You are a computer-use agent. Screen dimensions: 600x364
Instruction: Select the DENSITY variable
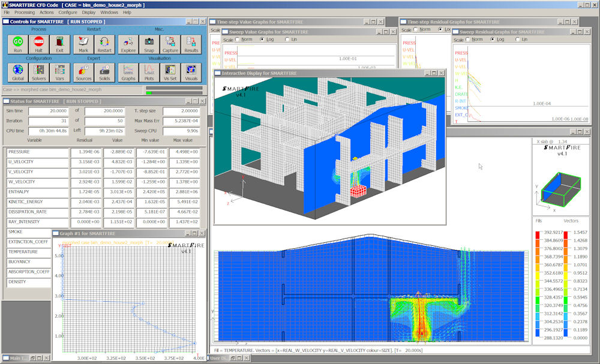pyautogui.click(x=29, y=282)
